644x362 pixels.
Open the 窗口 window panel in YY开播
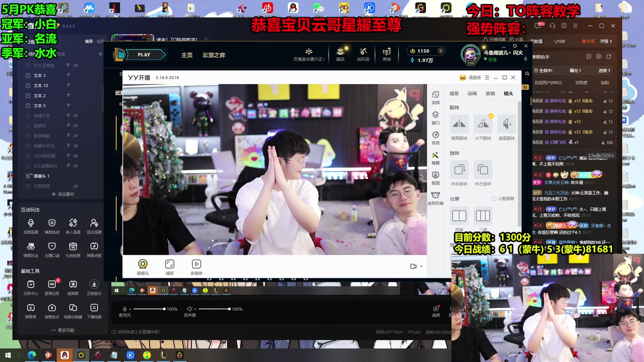(435, 118)
